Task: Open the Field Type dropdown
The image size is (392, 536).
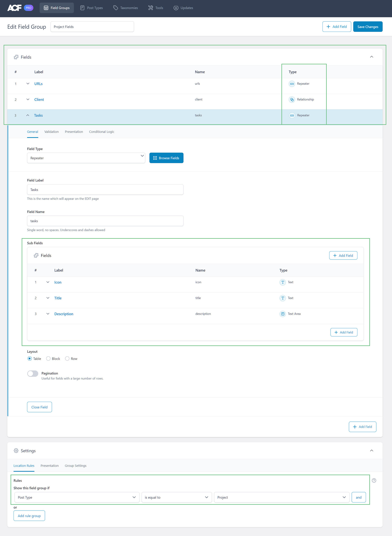Action: (86, 158)
